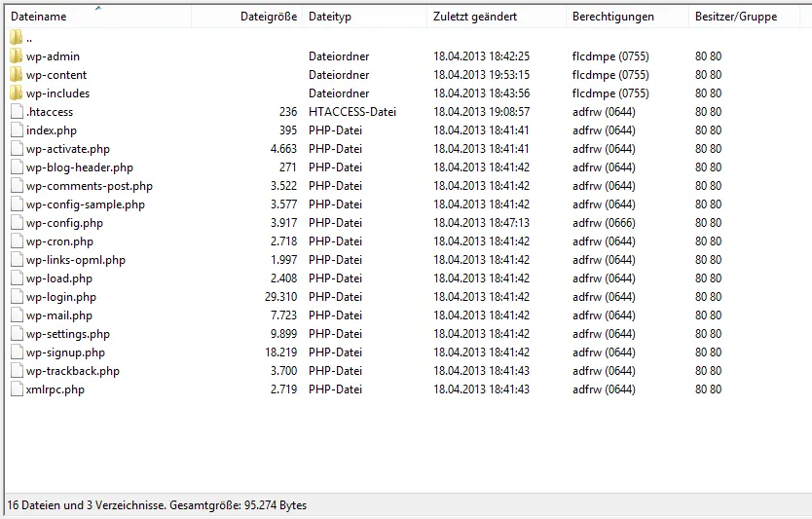
Task: Click the wp-signup.php file icon
Action: tap(18, 352)
